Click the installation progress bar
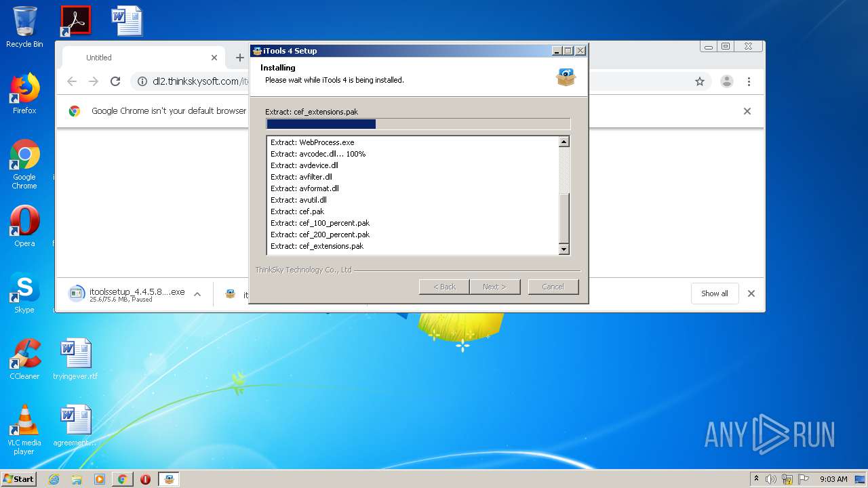 [418, 124]
